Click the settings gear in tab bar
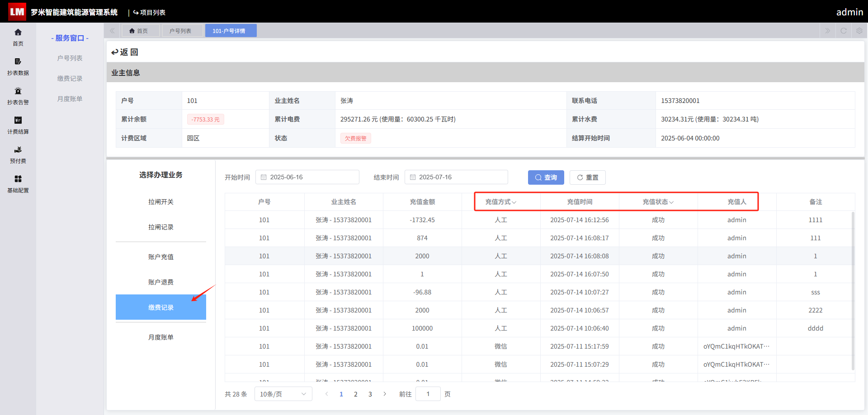The width and height of the screenshot is (868, 415). pos(859,31)
